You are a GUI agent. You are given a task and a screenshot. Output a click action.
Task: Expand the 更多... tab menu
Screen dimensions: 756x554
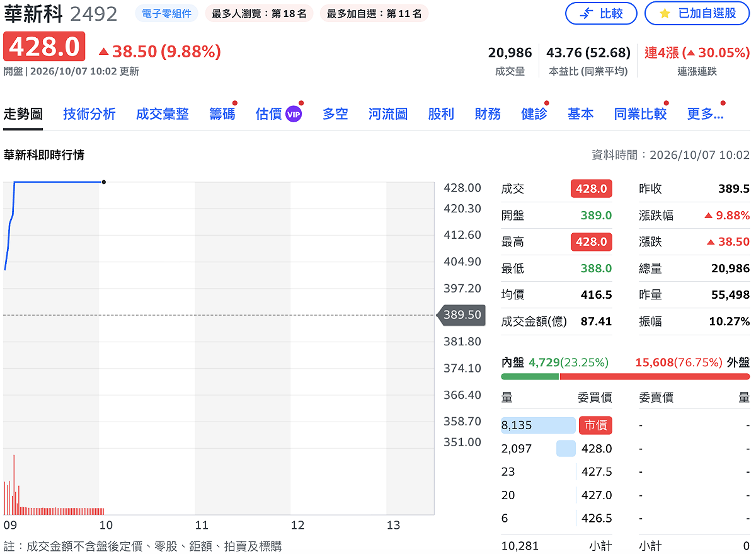[x=705, y=114]
